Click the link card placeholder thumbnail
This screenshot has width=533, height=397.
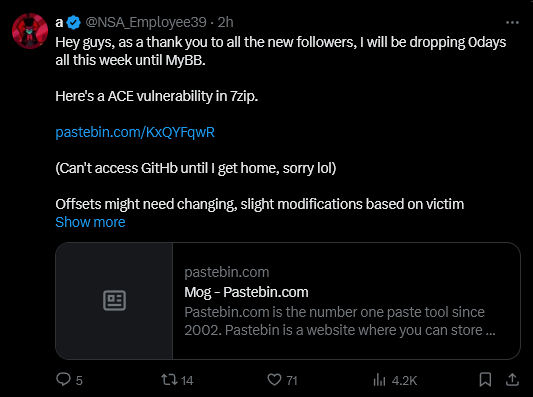(x=114, y=301)
